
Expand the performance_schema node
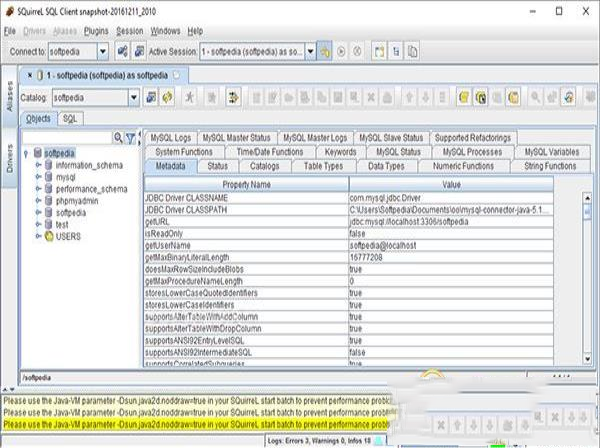coord(38,189)
